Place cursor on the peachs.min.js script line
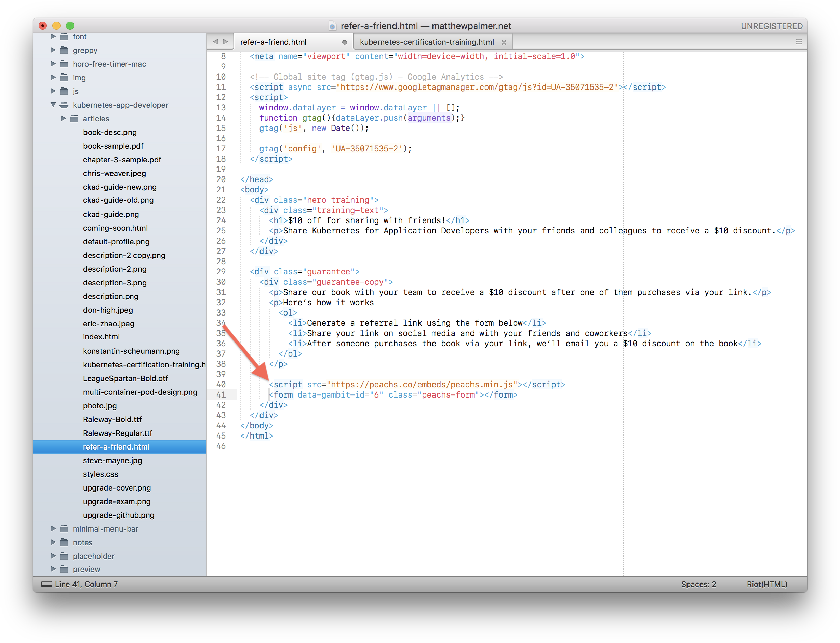 tap(417, 384)
